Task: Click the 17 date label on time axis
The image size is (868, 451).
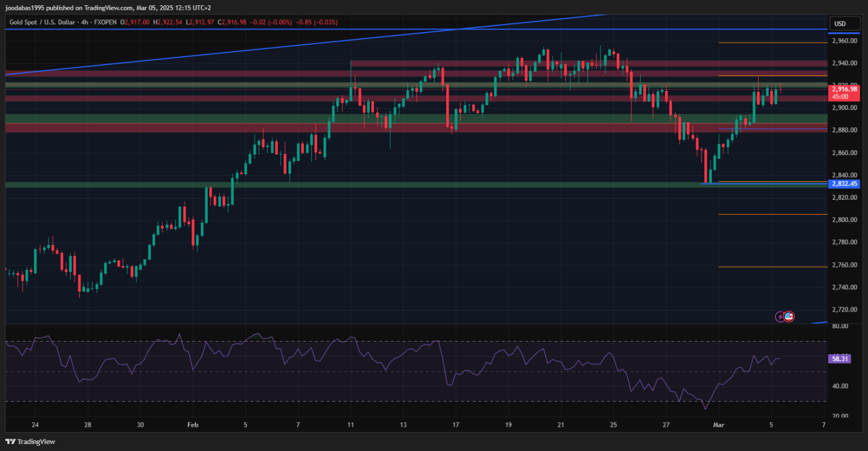Action: [455, 425]
